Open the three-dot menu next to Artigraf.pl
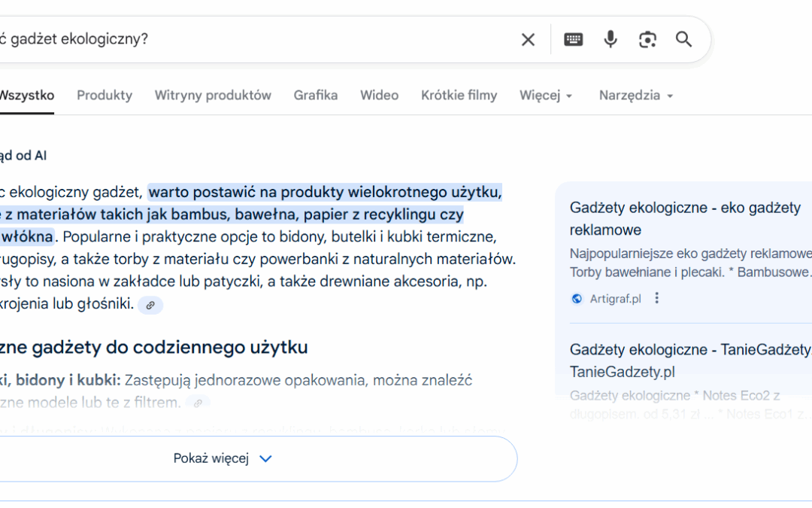Image resolution: width=812 pixels, height=508 pixels. (x=656, y=298)
